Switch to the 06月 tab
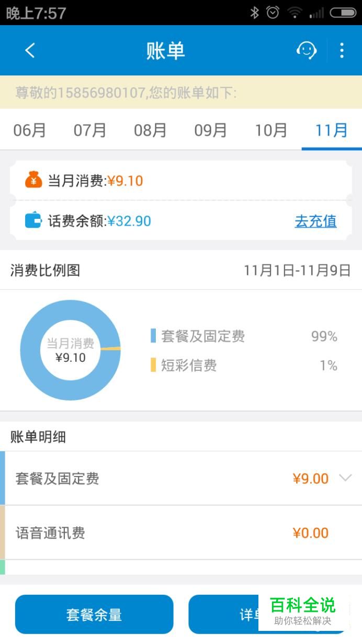362x644 pixels. [30, 130]
